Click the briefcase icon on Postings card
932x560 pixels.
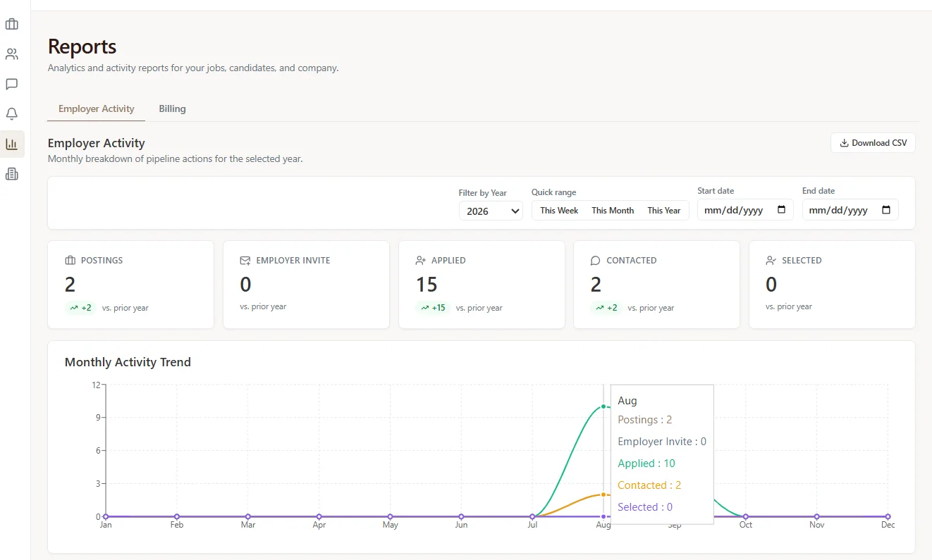point(70,261)
